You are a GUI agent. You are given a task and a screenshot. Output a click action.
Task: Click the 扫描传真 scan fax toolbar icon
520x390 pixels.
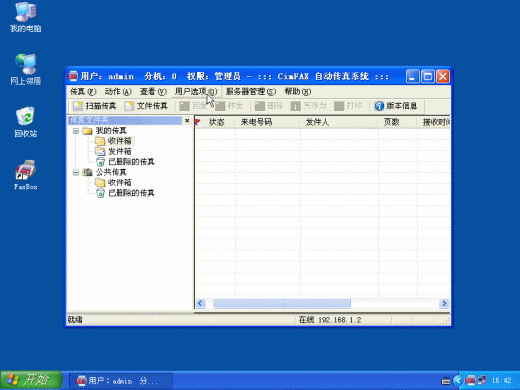point(78,106)
